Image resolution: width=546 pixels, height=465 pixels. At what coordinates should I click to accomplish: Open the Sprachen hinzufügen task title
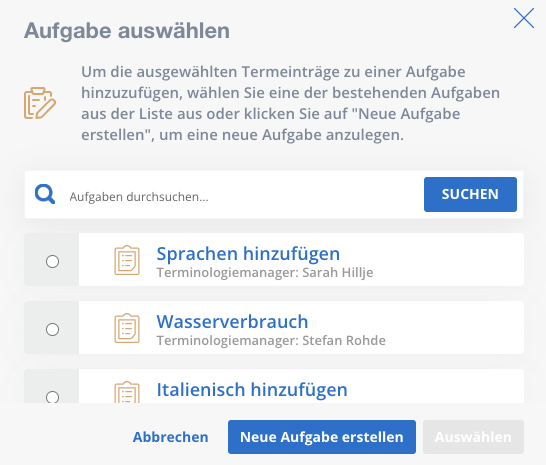(x=248, y=254)
